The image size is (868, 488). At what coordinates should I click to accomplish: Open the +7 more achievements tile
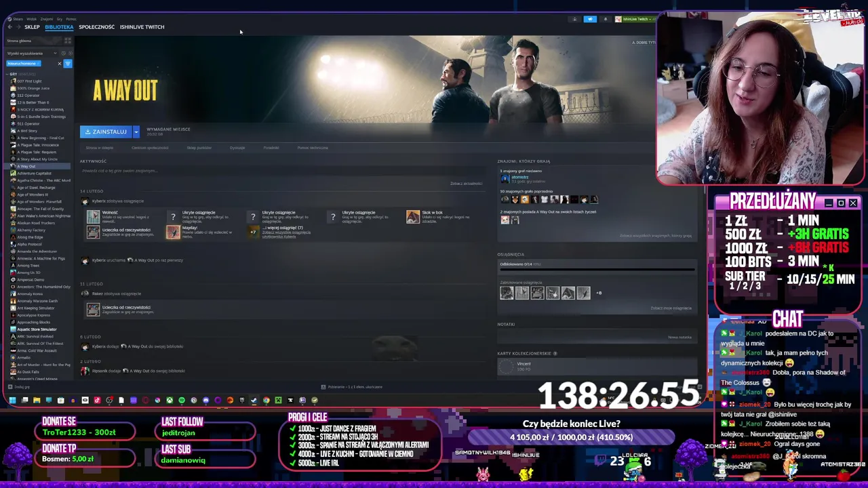point(253,232)
